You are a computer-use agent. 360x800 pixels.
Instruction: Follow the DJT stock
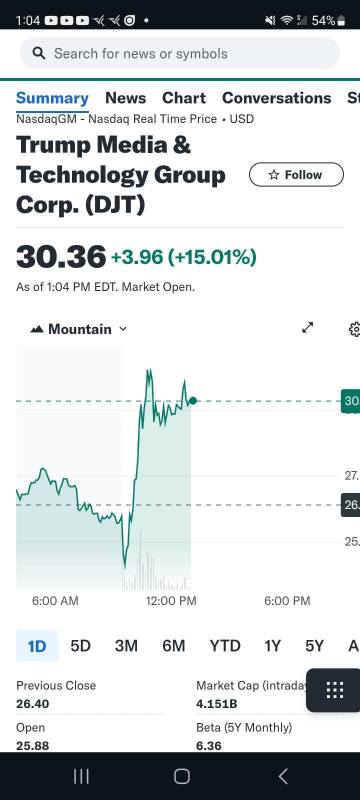tap(296, 175)
